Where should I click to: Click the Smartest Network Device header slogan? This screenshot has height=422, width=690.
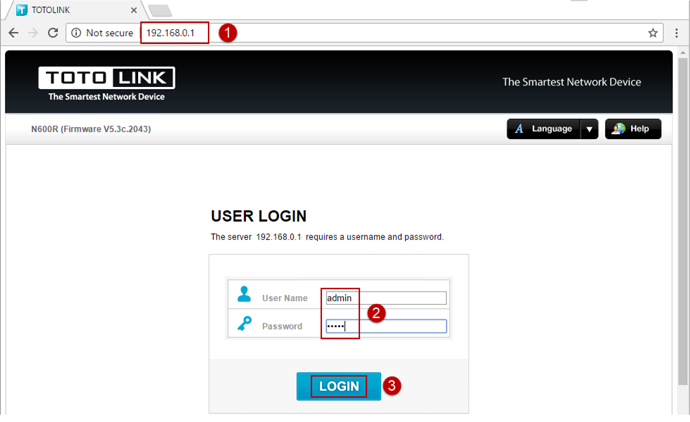[x=572, y=82]
